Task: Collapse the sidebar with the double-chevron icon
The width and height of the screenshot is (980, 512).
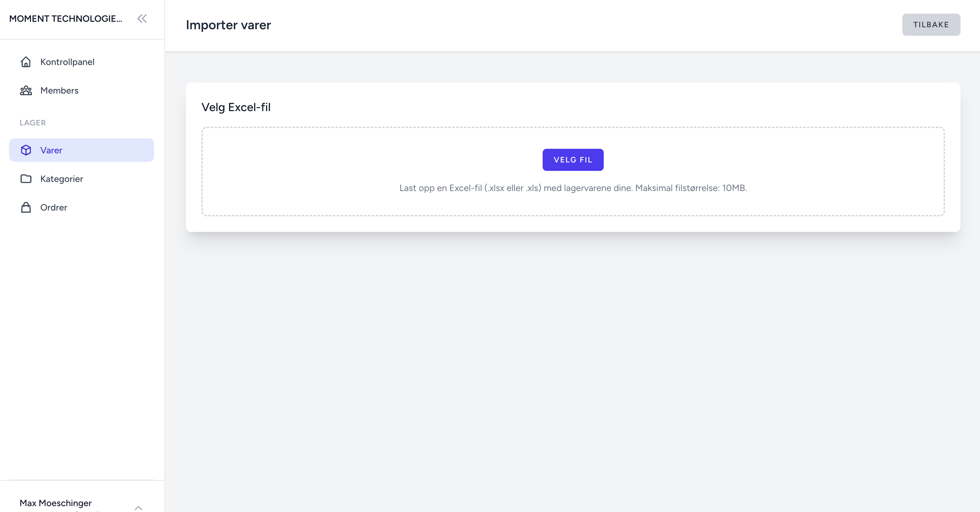Action: coord(142,19)
